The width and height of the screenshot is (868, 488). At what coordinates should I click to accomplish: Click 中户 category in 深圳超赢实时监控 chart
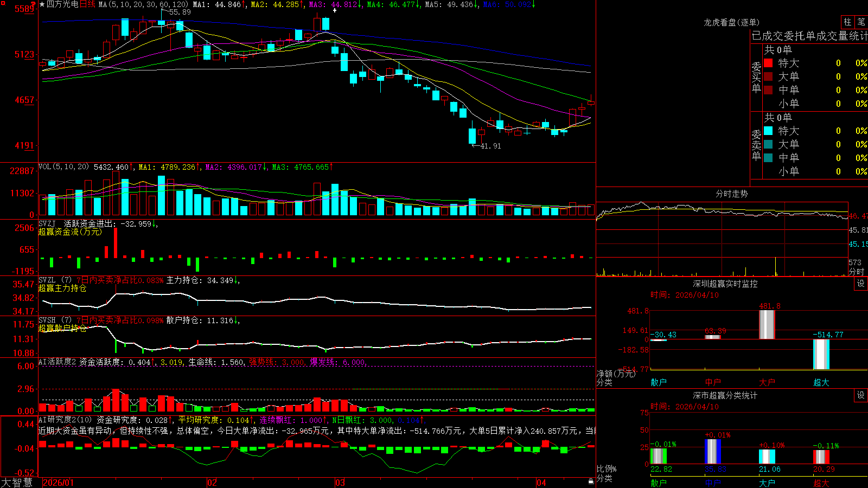click(713, 382)
